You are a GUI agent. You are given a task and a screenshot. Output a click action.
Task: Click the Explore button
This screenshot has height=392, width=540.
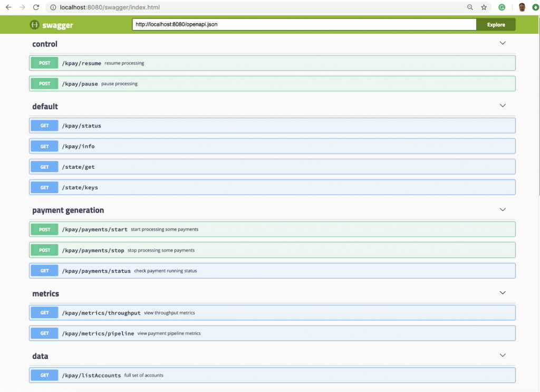coord(496,24)
